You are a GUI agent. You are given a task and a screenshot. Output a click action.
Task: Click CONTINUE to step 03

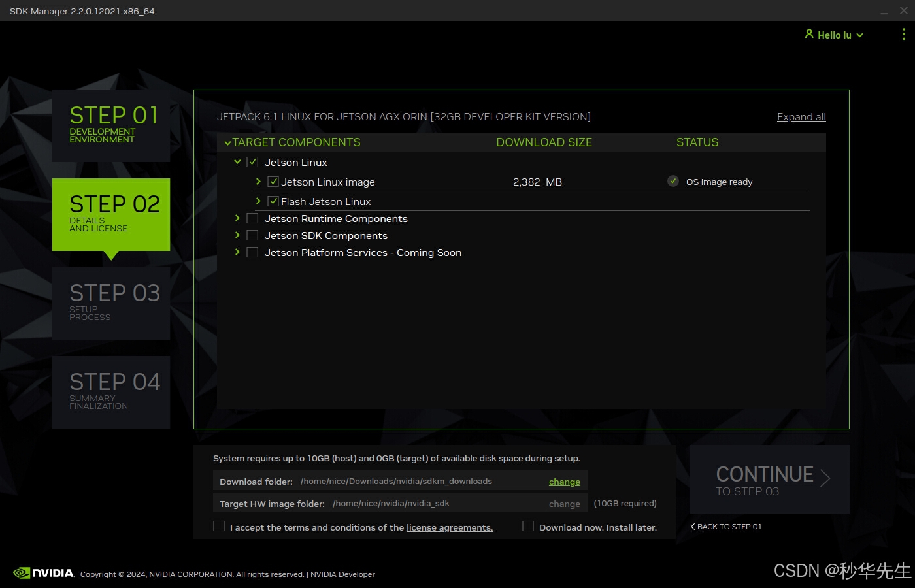[x=769, y=479]
